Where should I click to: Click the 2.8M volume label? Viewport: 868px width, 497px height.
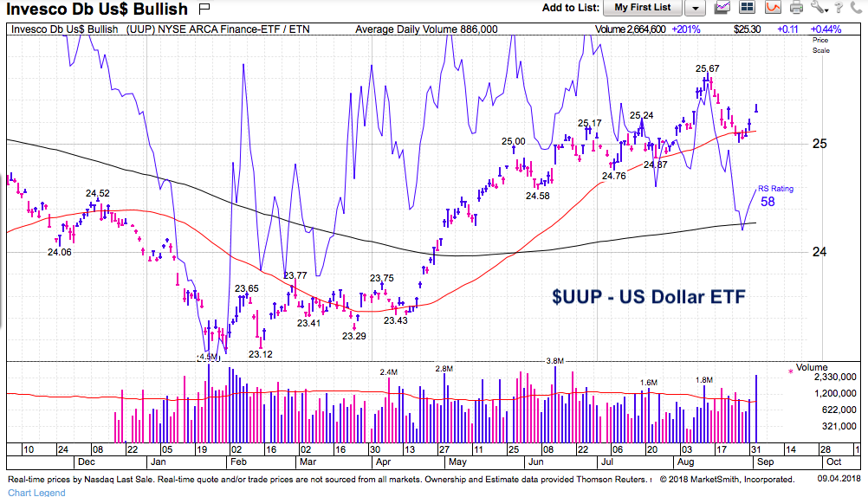[444, 369]
